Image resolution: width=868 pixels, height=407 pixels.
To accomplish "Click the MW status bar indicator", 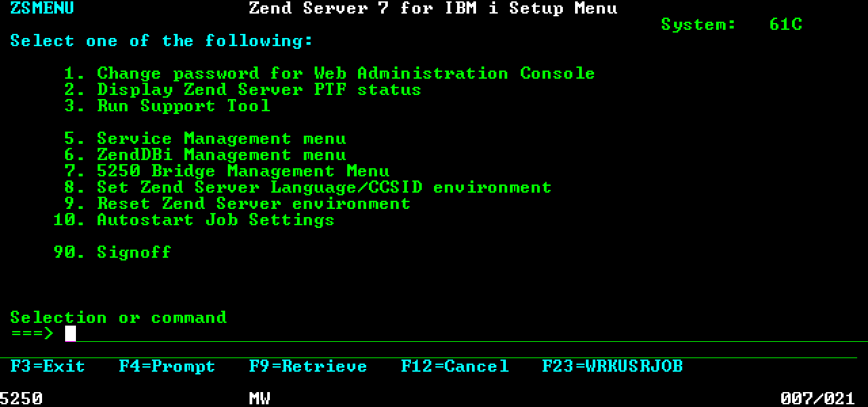I will 260,398.
